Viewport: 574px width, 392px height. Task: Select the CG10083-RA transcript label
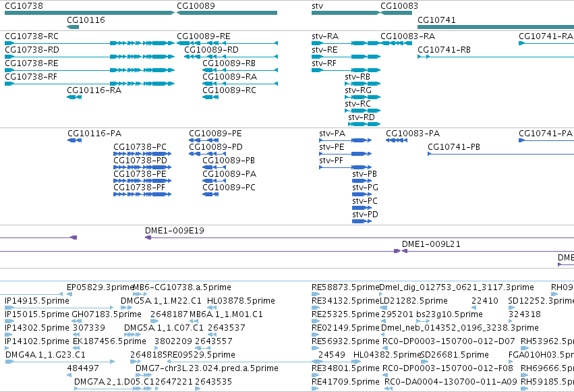tap(408, 36)
